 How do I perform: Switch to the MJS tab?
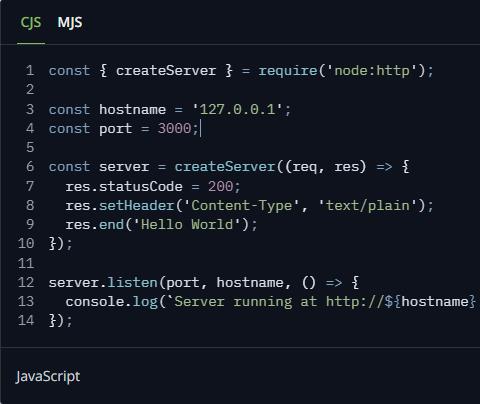pos(70,23)
